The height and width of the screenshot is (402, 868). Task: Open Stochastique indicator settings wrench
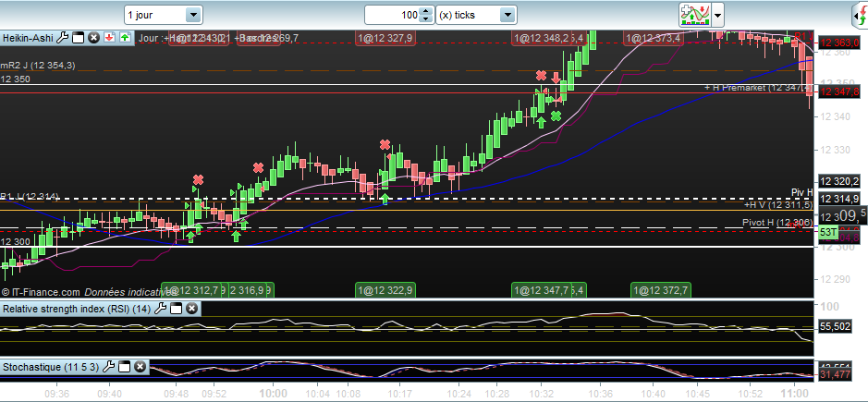tap(109, 367)
